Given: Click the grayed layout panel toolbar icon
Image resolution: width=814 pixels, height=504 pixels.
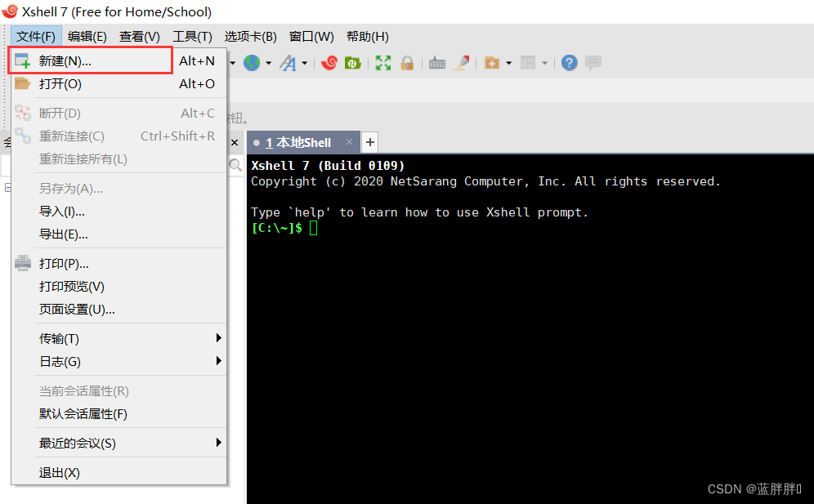Looking at the screenshot, I should 528,63.
